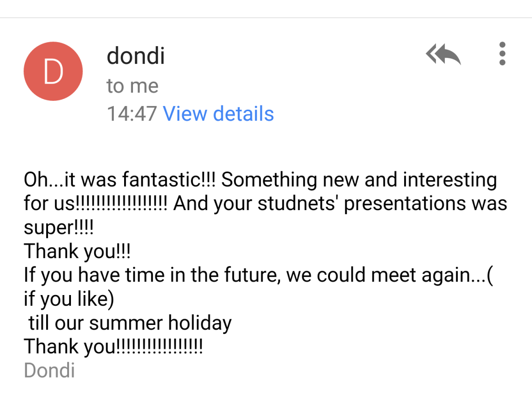Image resolution: width=532 pixels, height=394 pixels.
Task: Click the first short 'Thank you!!!' line
Action: tap(77, 252)
